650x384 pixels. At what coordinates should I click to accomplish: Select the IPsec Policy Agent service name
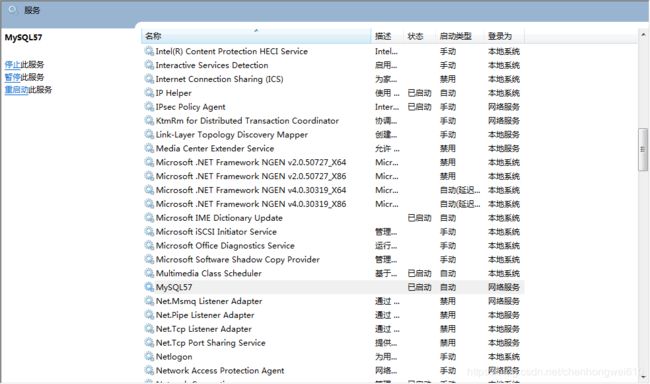pyautogui.click(x=190, y=107)
